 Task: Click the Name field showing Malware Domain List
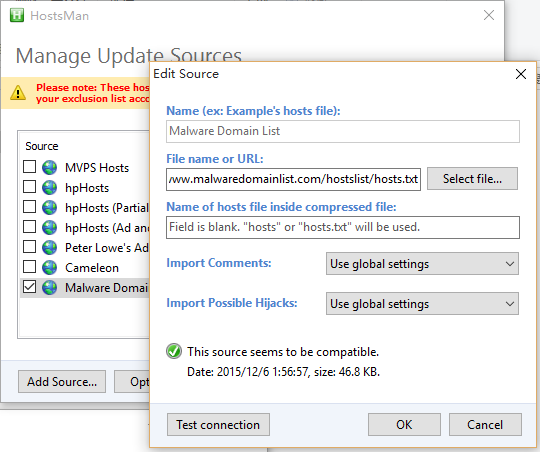(x=343, y=131)
